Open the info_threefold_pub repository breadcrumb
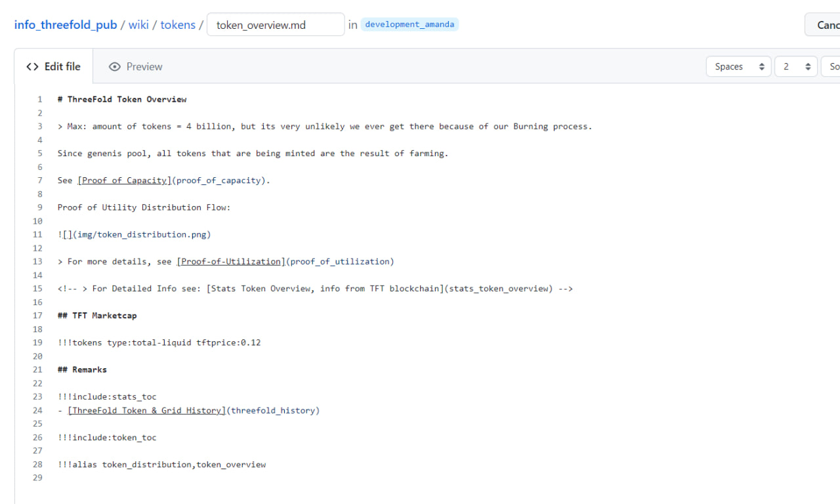Image resolution: width=840 pixels, height=504 pixels. tap(65, 24)
